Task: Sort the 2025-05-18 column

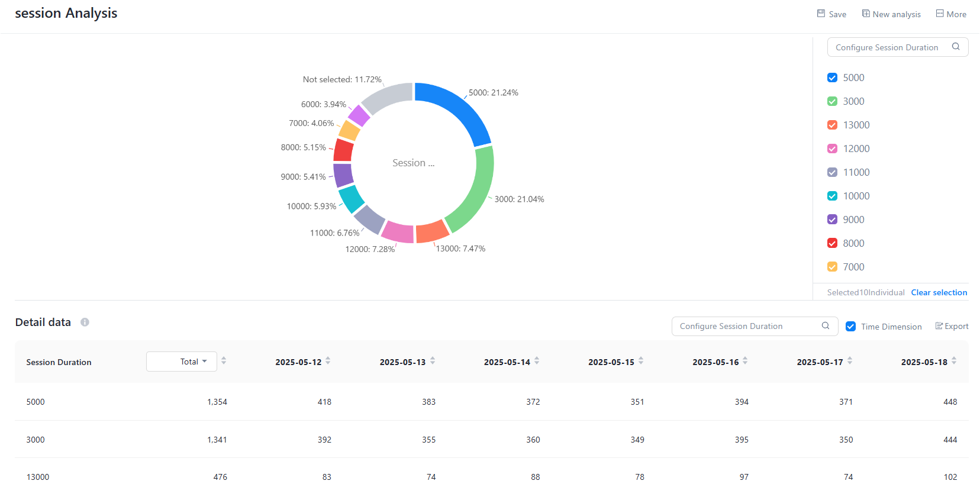Action: tap(954, 361)
